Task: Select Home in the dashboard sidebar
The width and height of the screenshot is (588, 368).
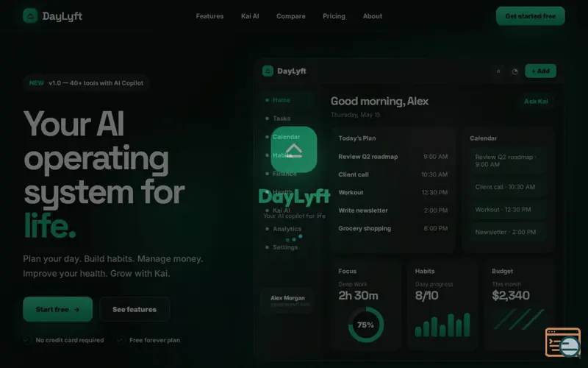Action: tap(287, 100)
